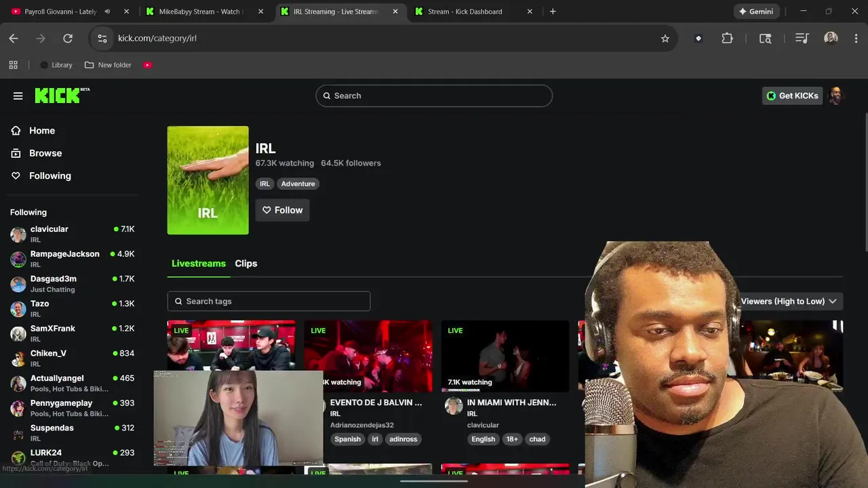The width and height of the screenshot is (868, 488).
Task: Open a new browser tab
Action: (x=553, y=12)
